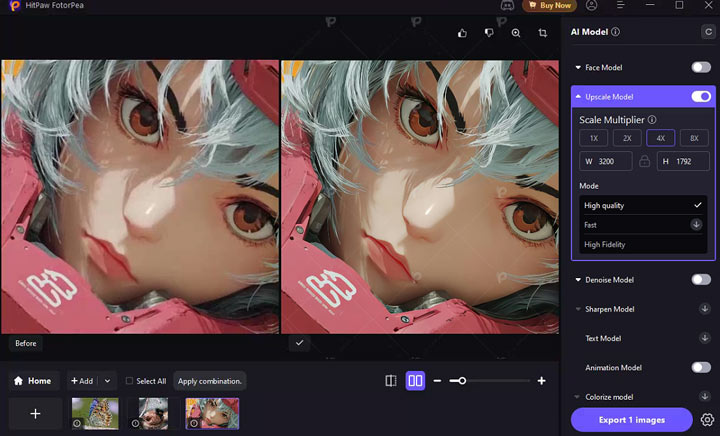Select the 2X scale multiplier
The width and height of the screenshot is (720, 436).
(x=627, y=138)
